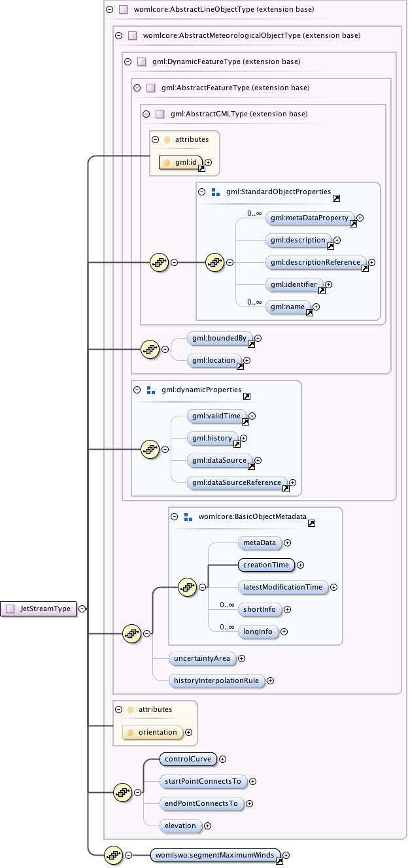Expand the orientation attribute
This screenshot has height=868, width=408.
(x=189, y=733)
